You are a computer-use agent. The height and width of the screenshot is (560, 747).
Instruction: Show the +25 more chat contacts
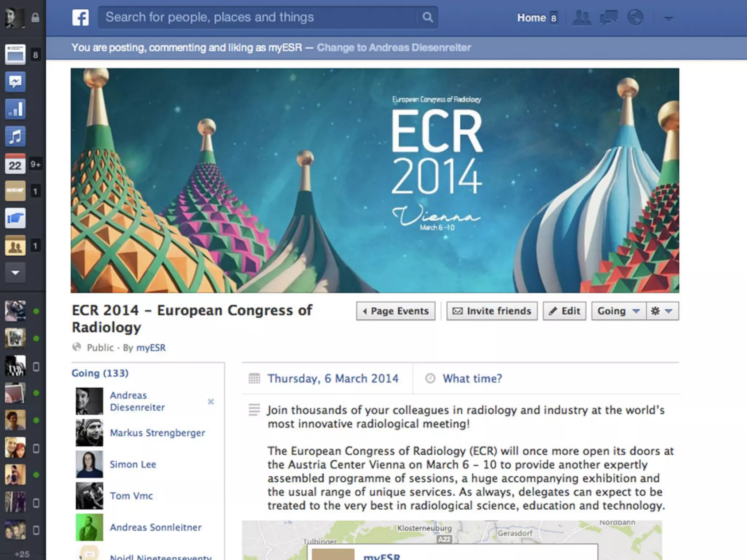tap(22, 554)
